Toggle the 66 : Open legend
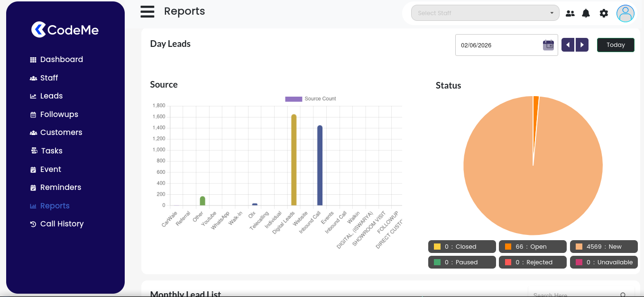This screenshot has height=297, width=644. (x=533, y=246)
